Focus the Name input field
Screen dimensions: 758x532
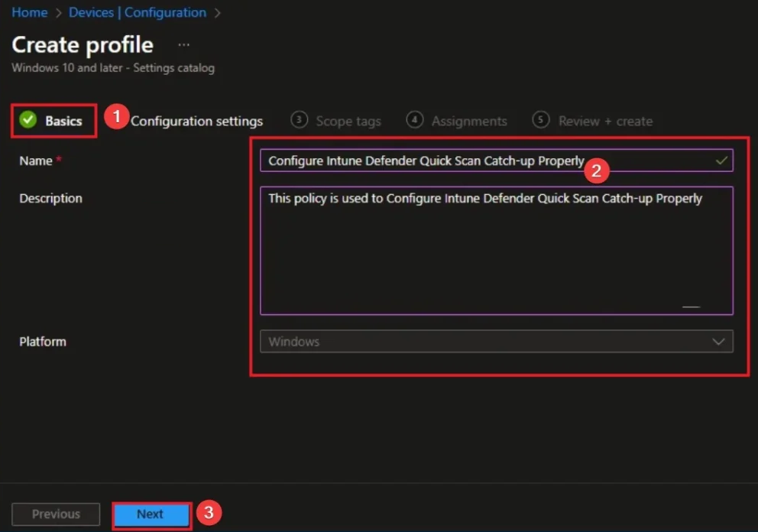pyautogui.click(x=497, y=161)
